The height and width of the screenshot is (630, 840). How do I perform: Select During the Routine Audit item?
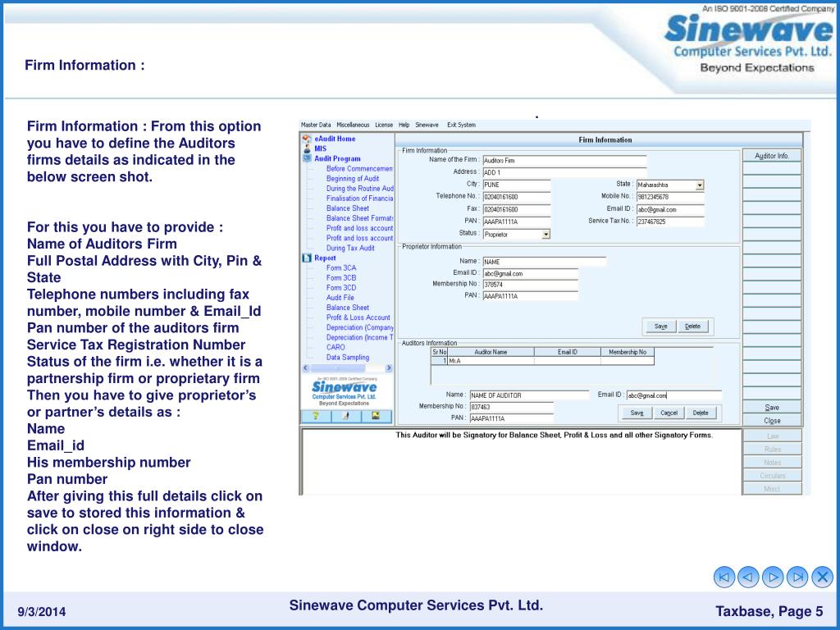359,189
